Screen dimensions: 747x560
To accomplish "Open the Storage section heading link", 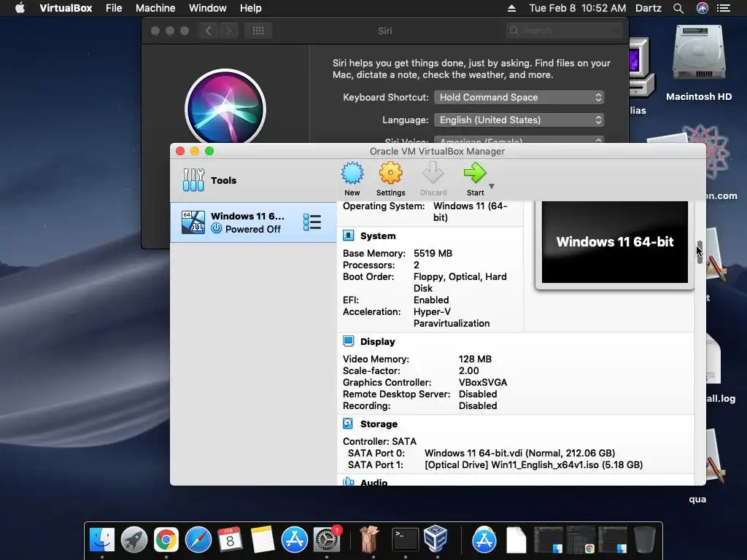I will coord(379,424).
